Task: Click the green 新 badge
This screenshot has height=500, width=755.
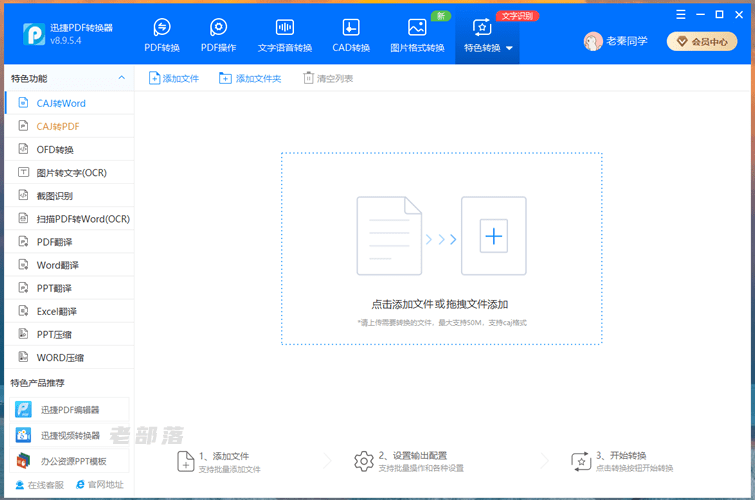Action: click(x=441, y=16)
